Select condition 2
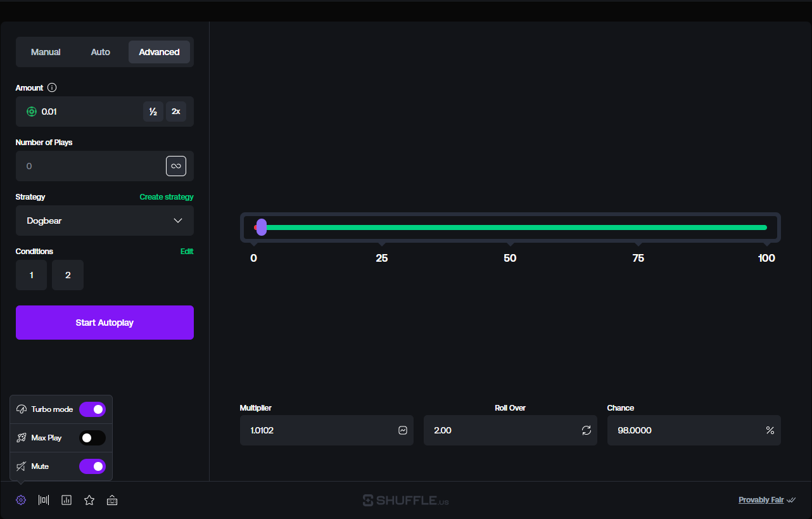812x519 pixels. 67,275
